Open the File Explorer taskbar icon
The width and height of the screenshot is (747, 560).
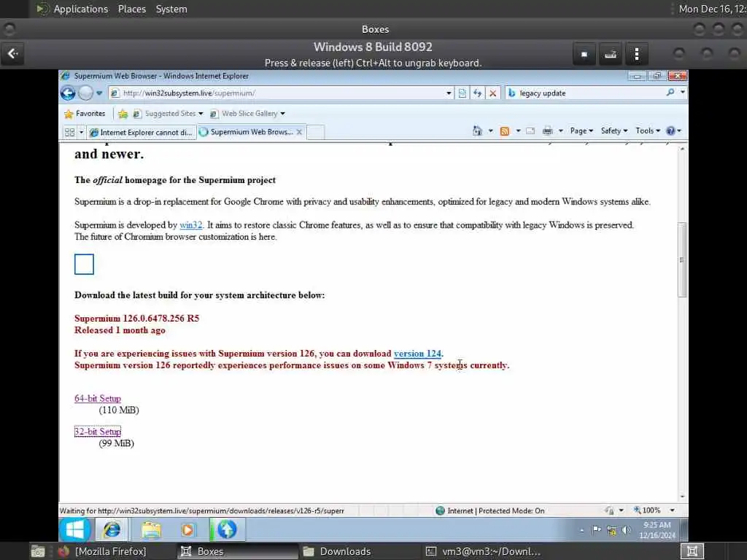151,529
